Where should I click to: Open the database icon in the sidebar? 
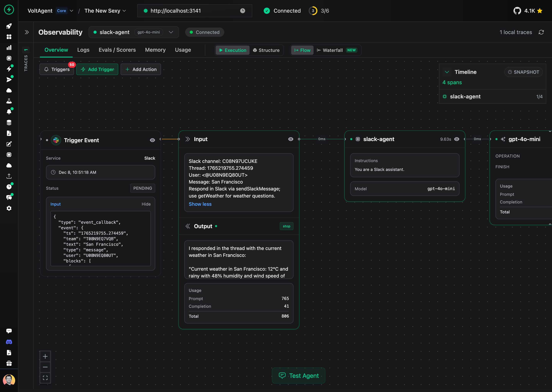tap(9, 122)
